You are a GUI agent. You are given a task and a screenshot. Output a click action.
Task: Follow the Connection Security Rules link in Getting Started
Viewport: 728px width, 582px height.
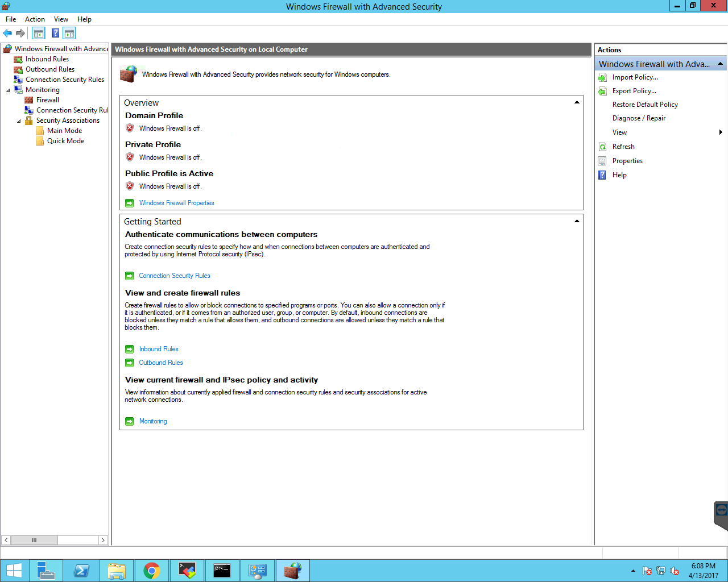click(175, 276)
